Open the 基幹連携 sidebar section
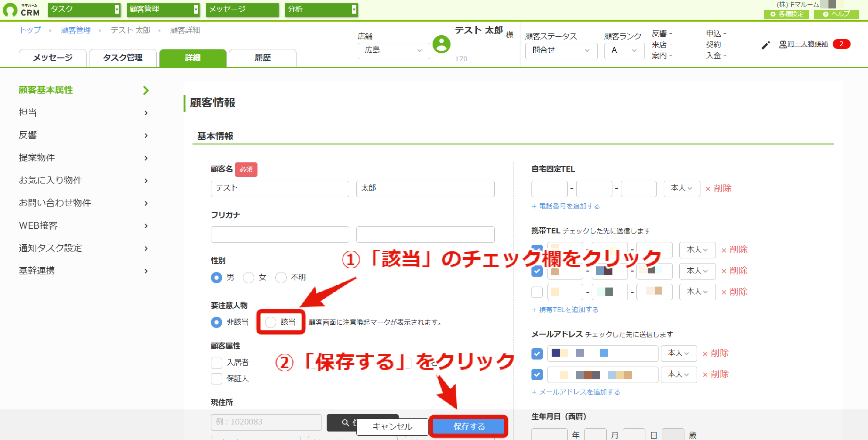Screen dimensions: 868x440 (x=84, y=271)
